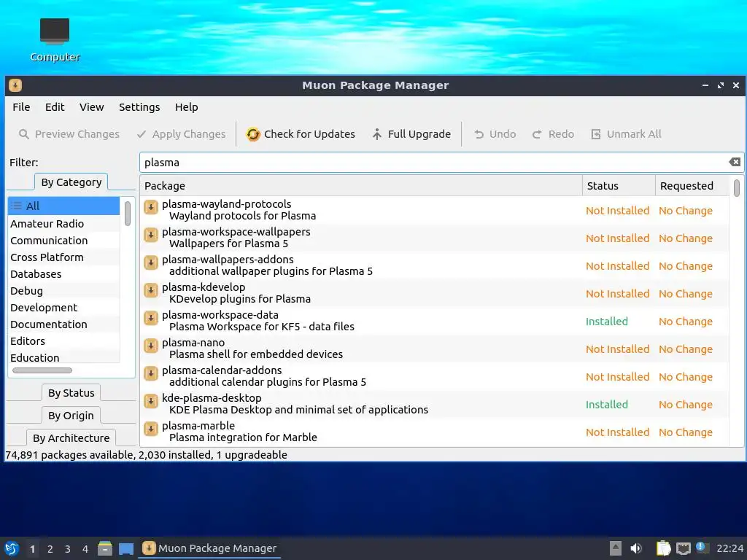Viewport: 747px width, 560px height.
Task: Click Apply Changes in the toolbar
Action: click(181, 134)
